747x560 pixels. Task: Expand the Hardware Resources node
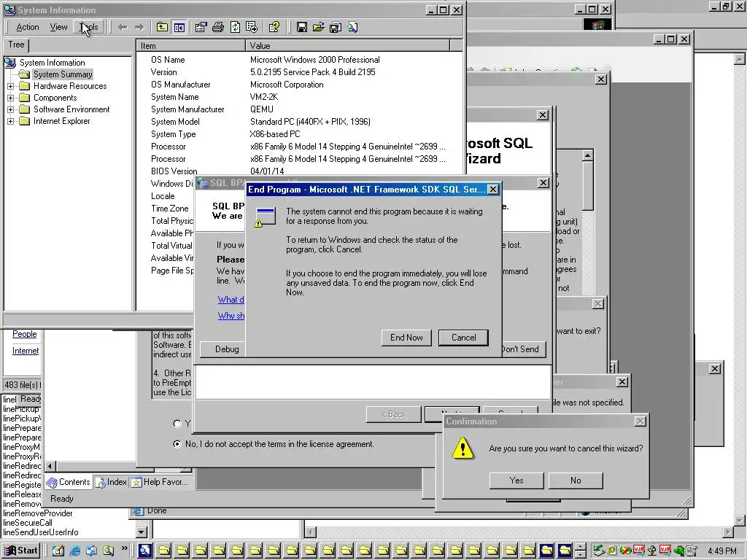pos(10,86)
